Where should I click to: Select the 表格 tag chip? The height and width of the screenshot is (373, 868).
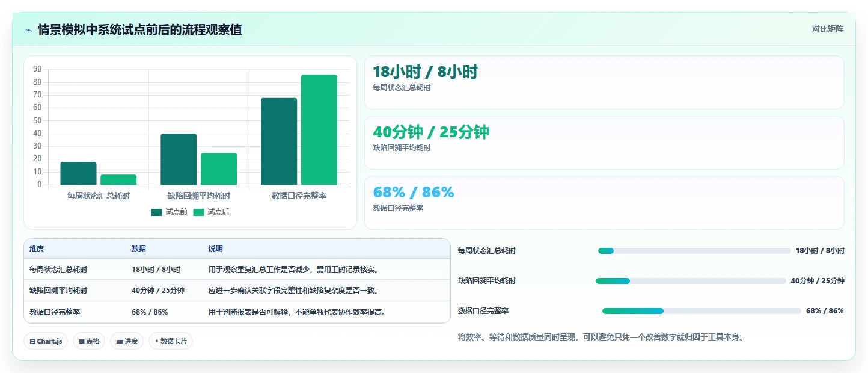(89, 341)
